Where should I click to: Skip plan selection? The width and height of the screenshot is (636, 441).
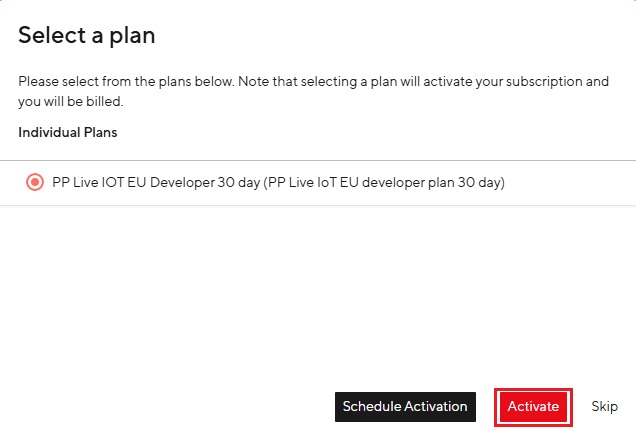pyautogui.click(x=604, y=407)
